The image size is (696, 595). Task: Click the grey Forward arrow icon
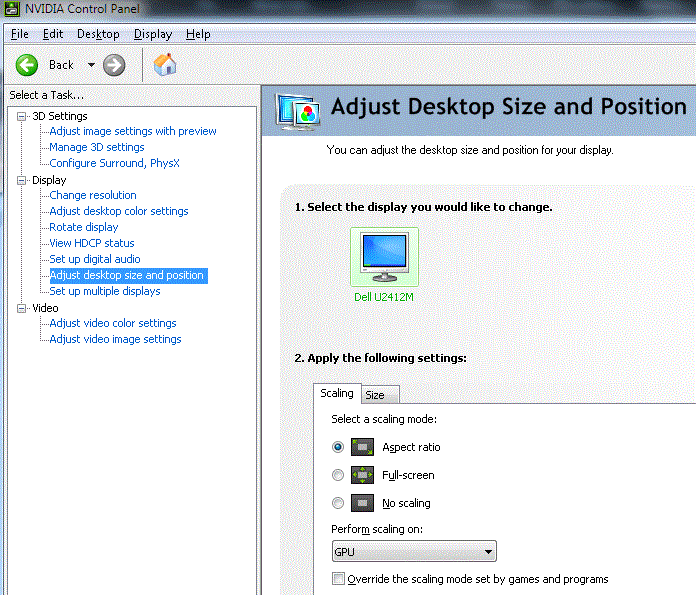point(114,65)
